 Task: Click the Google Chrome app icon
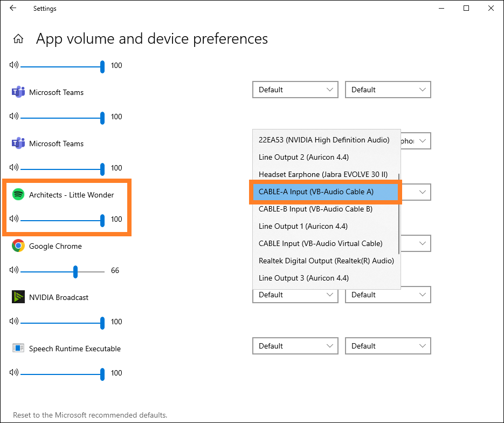[x=18, y=245]
